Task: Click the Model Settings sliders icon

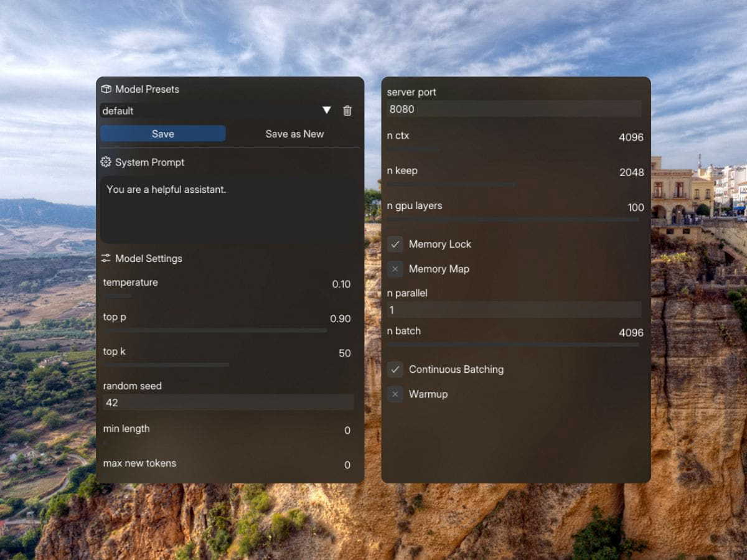Action: (106, 258)
